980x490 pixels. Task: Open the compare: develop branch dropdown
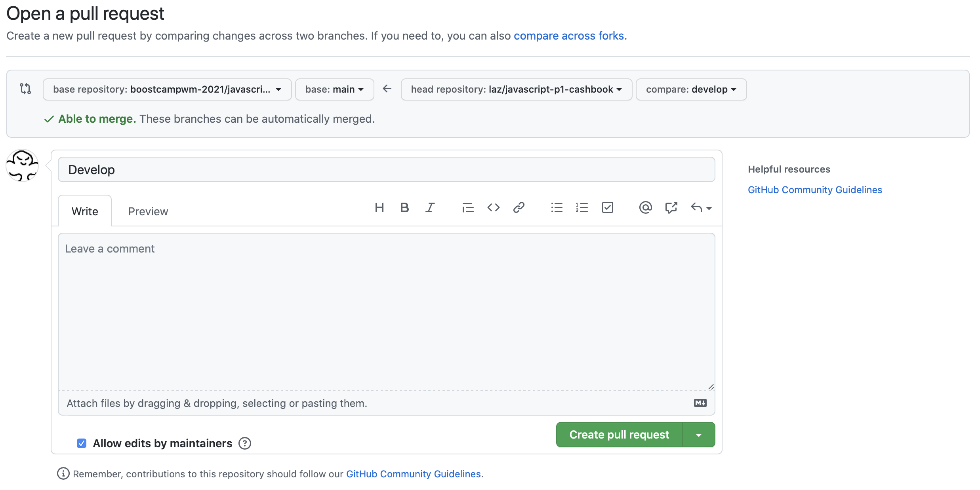coord(691,89)
